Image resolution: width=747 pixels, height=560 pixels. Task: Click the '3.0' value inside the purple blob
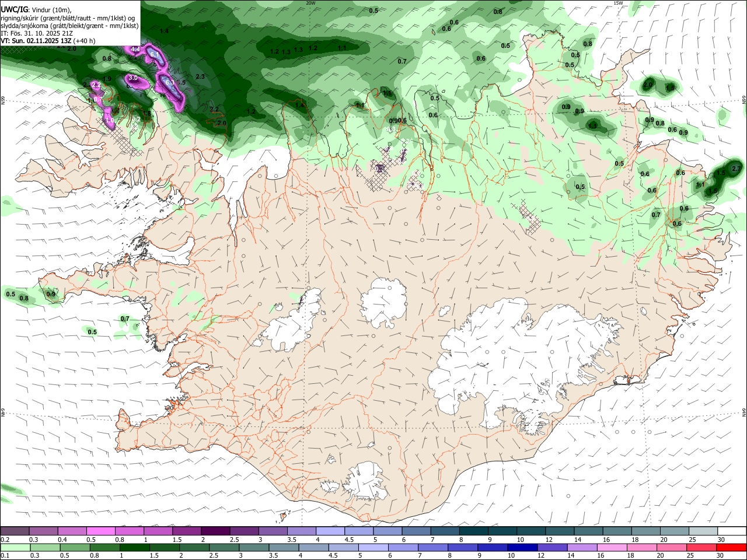[x=132, y=78]
